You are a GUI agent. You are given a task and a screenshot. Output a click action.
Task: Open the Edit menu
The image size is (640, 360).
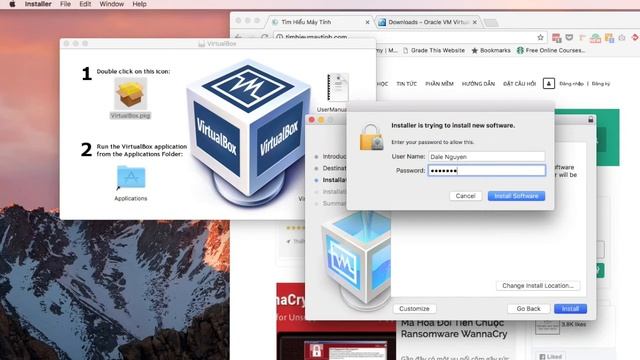85,4
